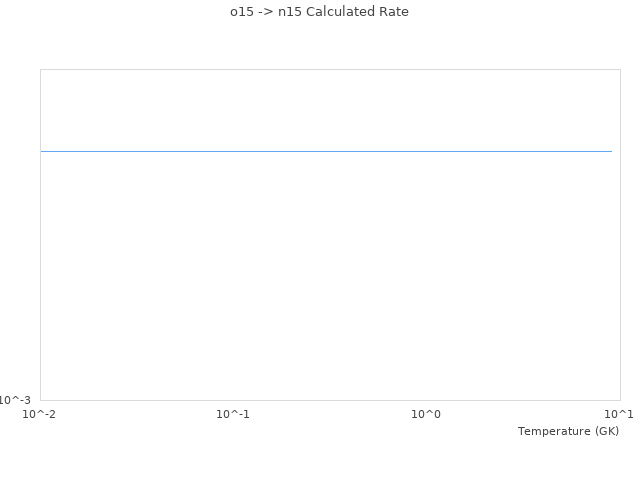Image resolution: width=640 pixels, height=480 pixels.
Task: Click the 10^0 x-axis tick label
Action: pos(426,414)
